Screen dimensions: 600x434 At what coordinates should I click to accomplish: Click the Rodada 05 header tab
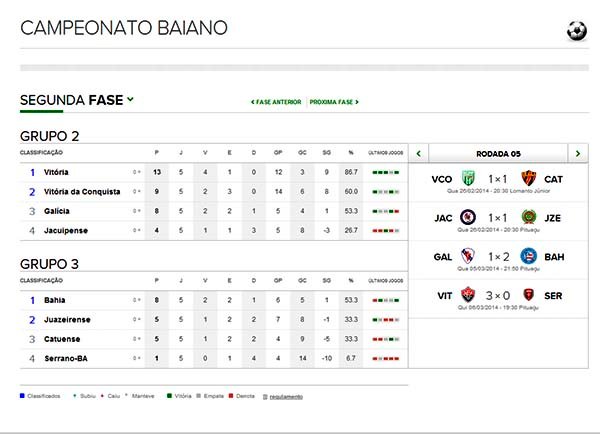[x=498, y=153]
